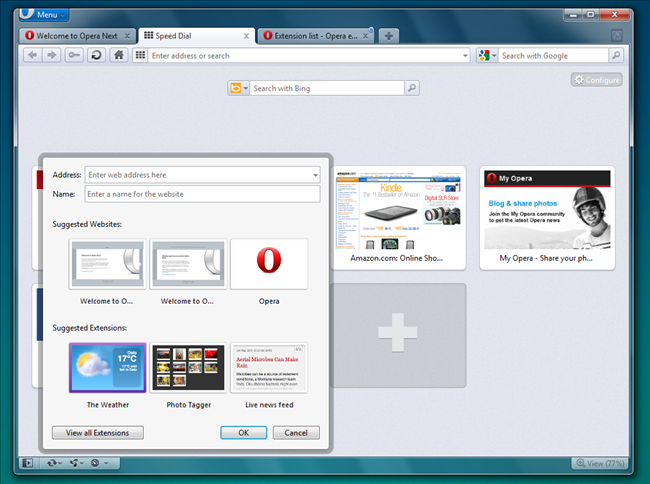Toggle the panels sidebar icon
The image size is (650, 484).
pos(28,463)
